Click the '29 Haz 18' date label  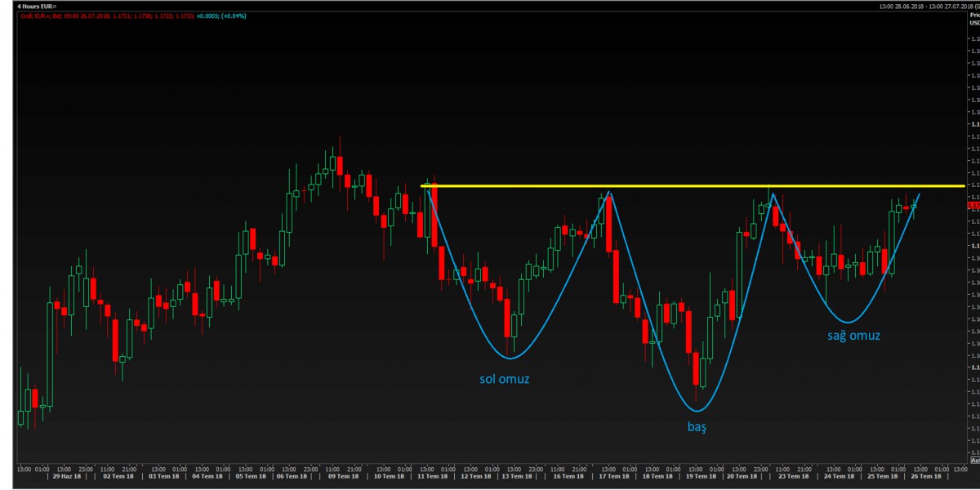[66, 475]
